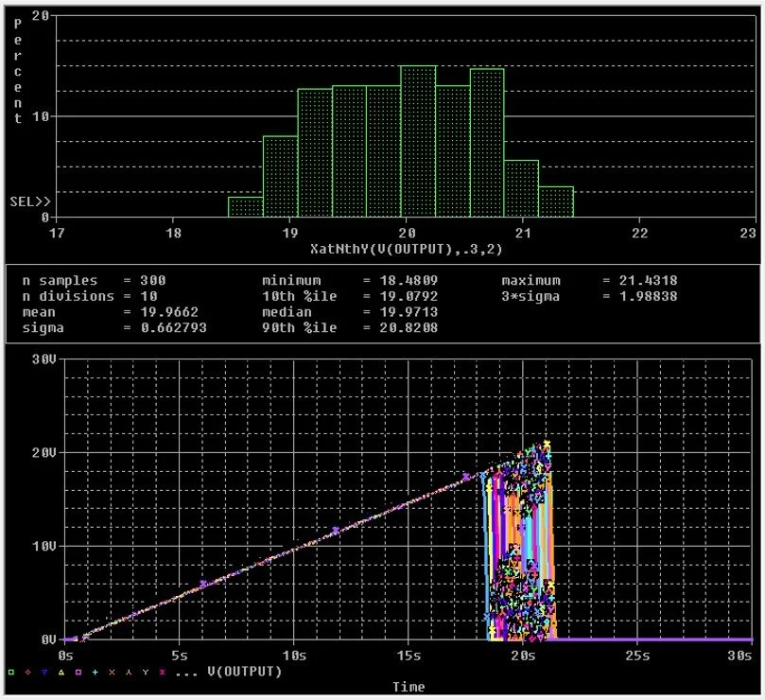Click the 23 tick label on histogram axis

coord(748,234)
